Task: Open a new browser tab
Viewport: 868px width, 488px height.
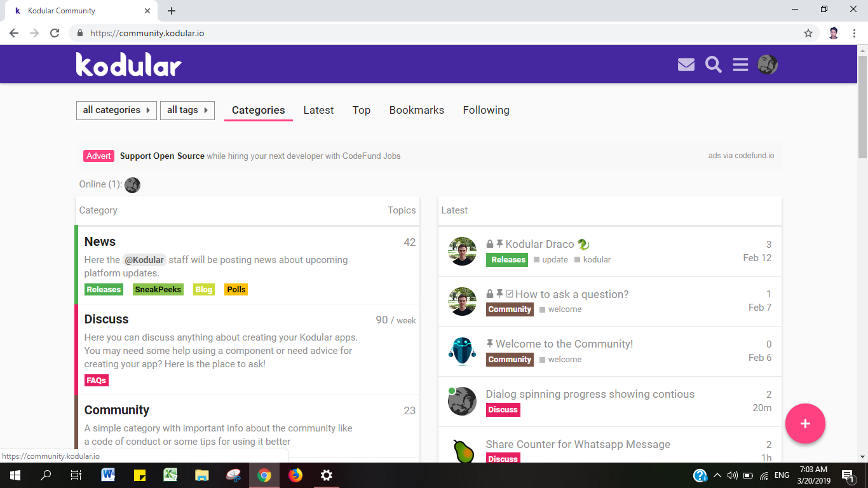Action: [x=172, y=11]
